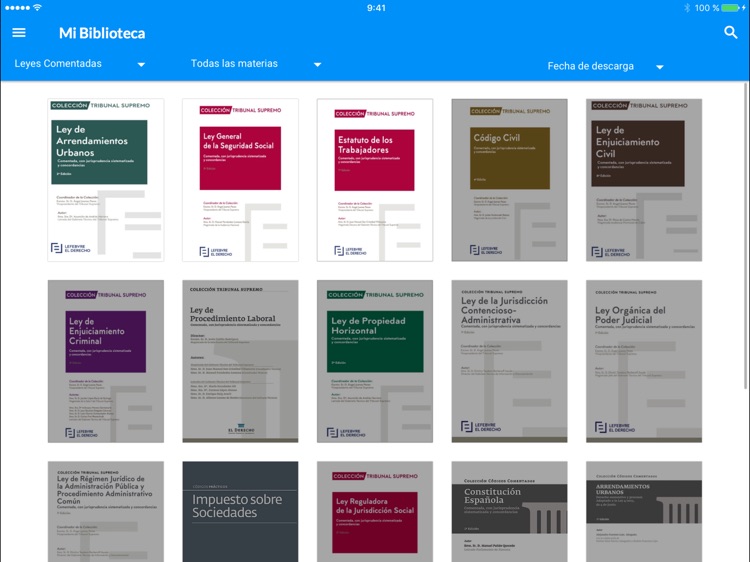
Task: Open Ley de Enjuiciamiento Criminal cover
Action: pyautogui.click(x=106, y=361)
